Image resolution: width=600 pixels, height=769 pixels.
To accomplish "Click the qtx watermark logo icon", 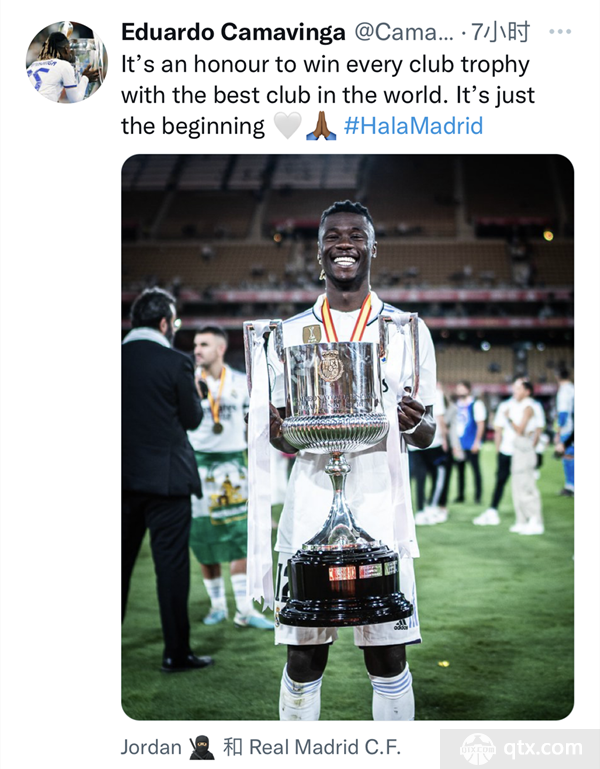I will coord(478,748).
